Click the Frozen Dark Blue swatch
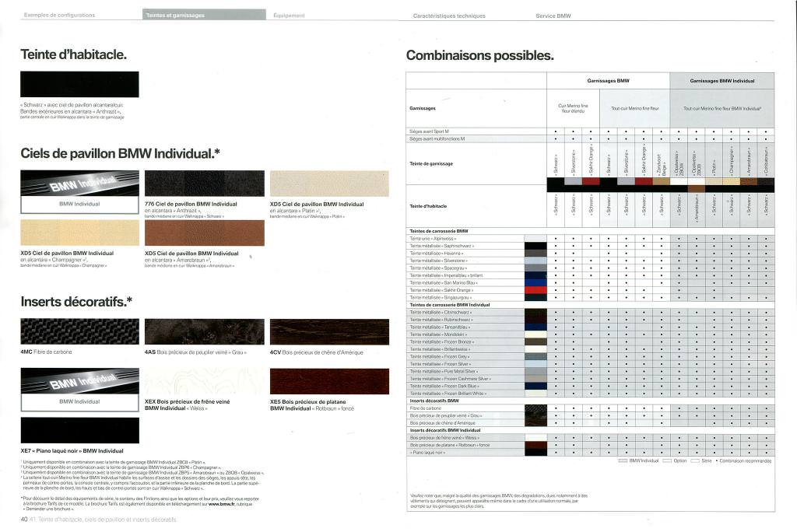This screenshot has width=797, height=532. pyautogui.click(x=535, y=387)
